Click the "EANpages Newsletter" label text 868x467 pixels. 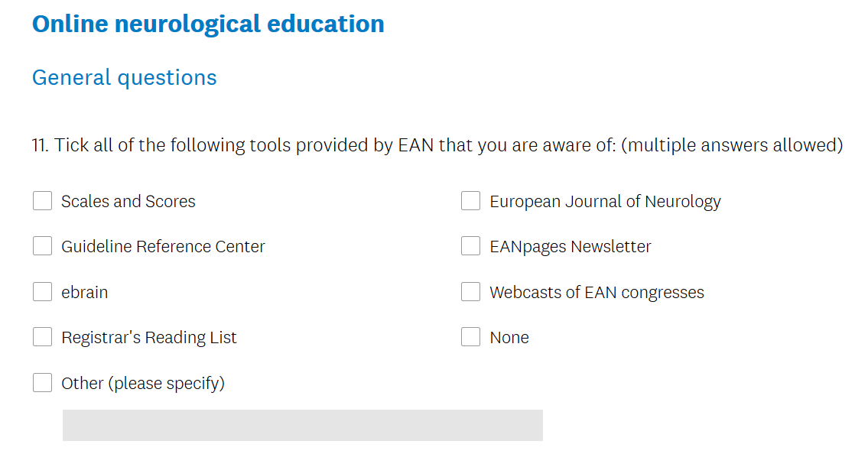pos(571,247)
